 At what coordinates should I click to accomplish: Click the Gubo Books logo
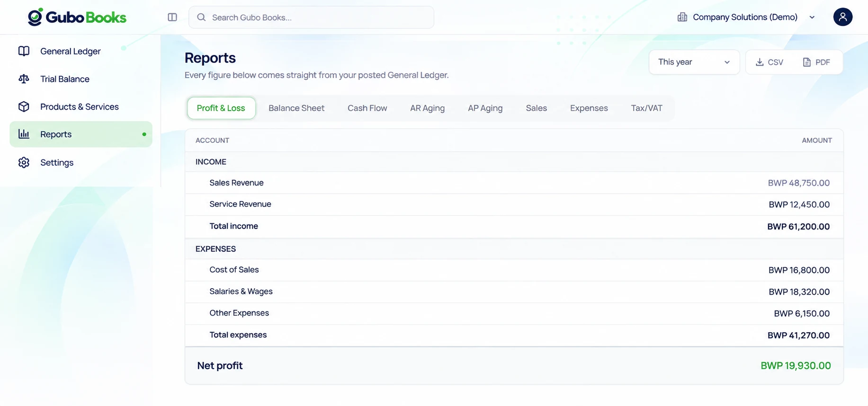[77, 17]
